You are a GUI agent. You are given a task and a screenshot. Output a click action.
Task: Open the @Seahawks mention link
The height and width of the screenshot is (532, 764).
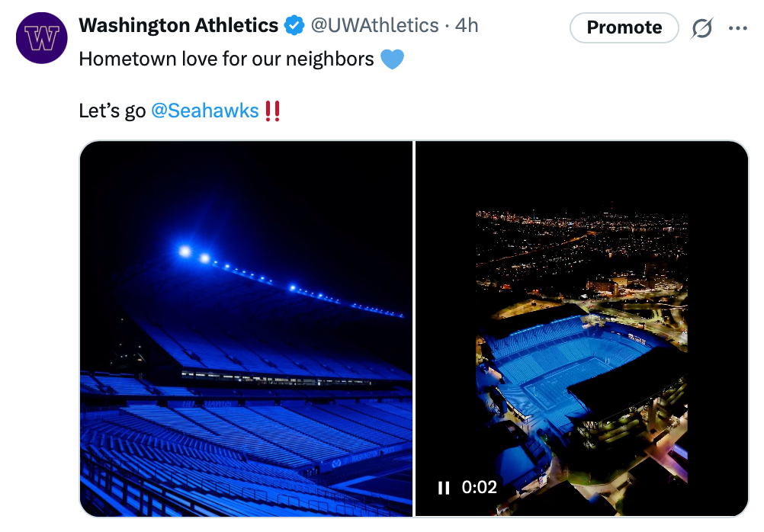point(205,111)
